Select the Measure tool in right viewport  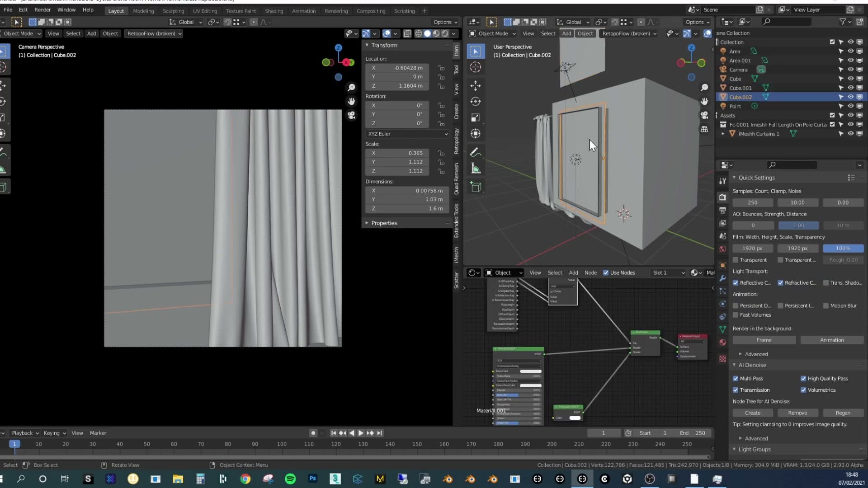coord(475,169)
